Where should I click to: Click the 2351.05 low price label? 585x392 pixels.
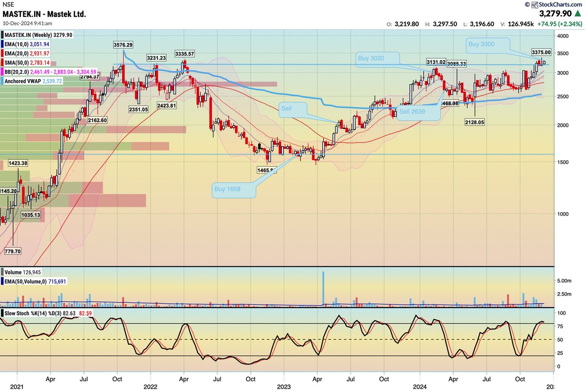pyautogui.click(x=138, y=110)
